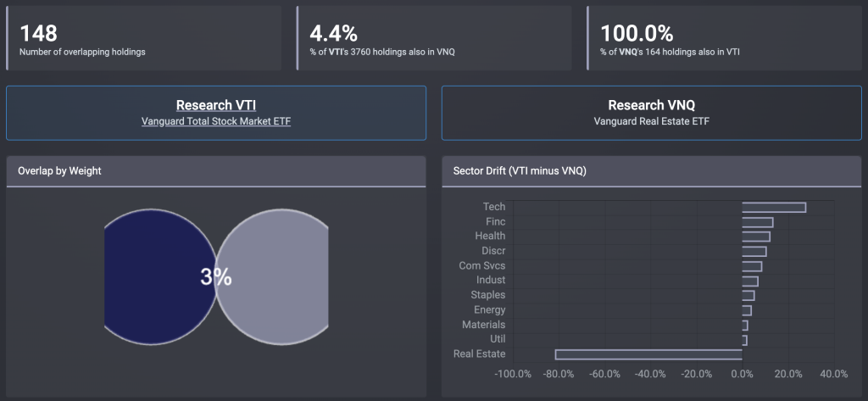
Task: Select the Energy sector bar
Action: (746, 310)
